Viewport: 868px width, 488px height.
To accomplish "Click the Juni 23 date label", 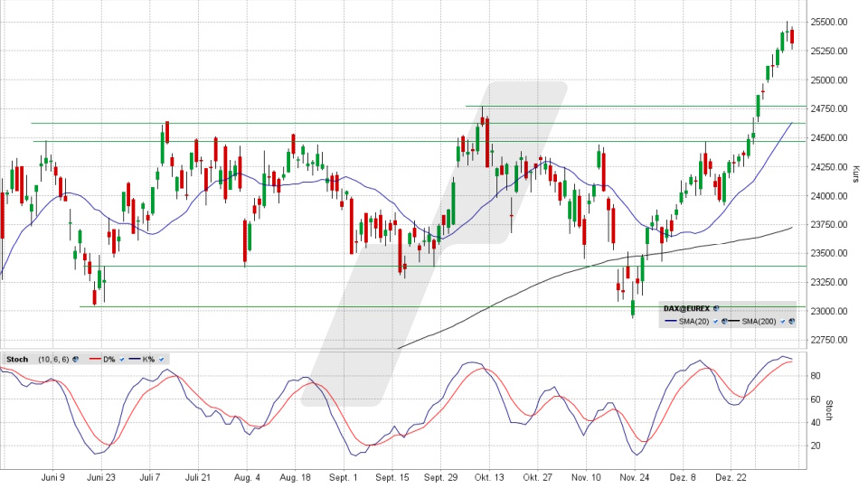I will pyautogui.click(x=101, y=477).
